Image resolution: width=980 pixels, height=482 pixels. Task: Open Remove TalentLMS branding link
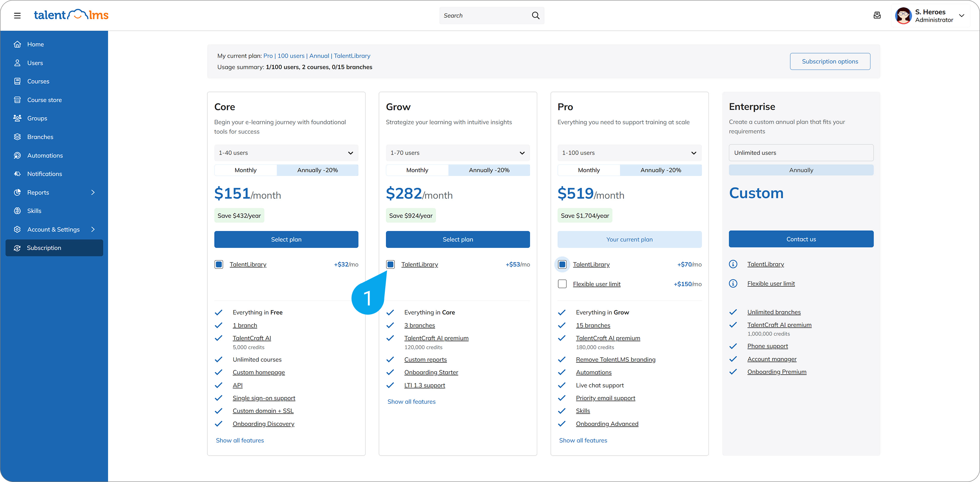click(x=616, y=359)
